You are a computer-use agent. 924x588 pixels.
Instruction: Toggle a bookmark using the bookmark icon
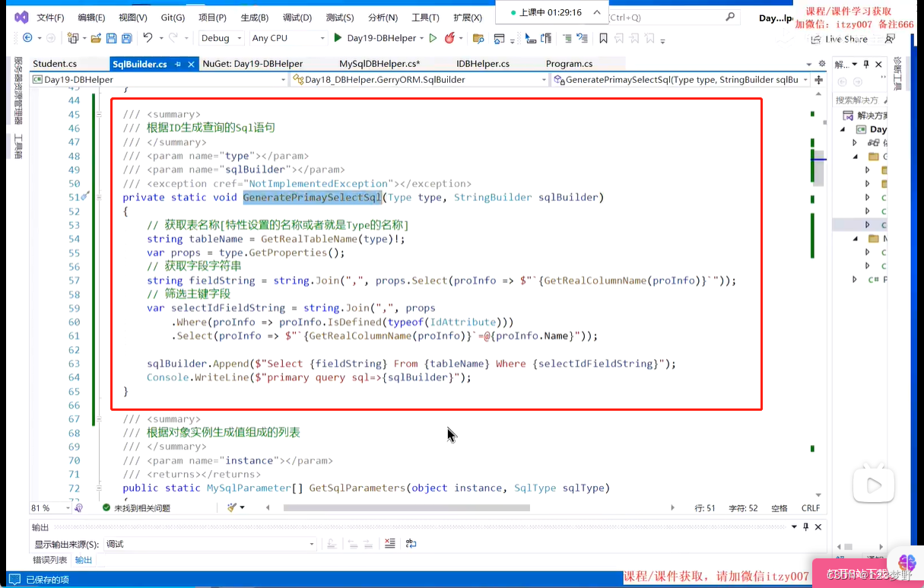[x=603, y=40]
